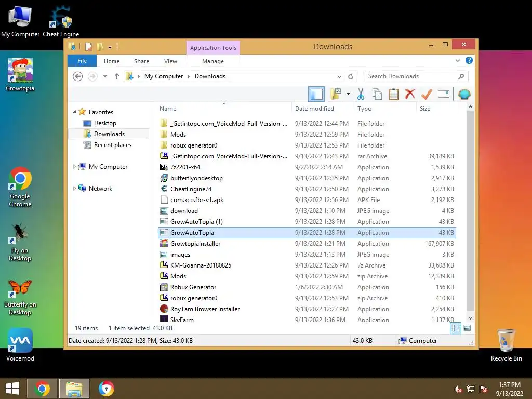The height and width of the screenshot is (399, 532).
Task: Click the muted volume tray icon
Action: (458, 389)
